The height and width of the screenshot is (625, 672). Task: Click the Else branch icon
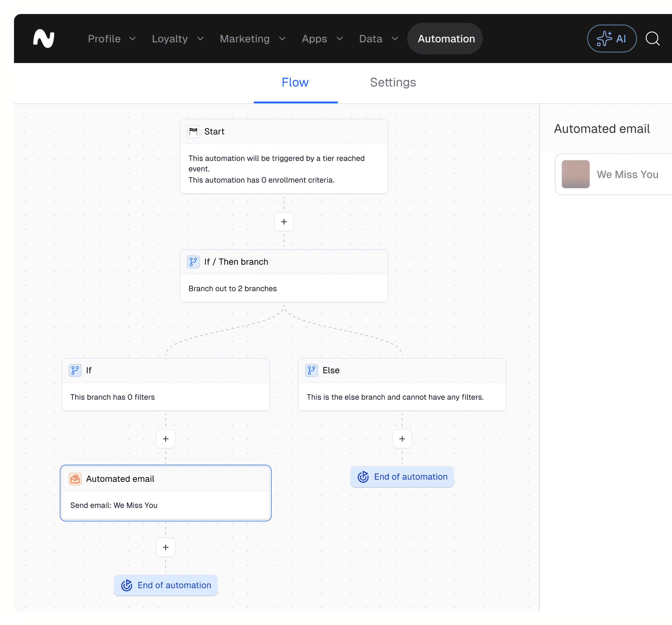(311, 370)
